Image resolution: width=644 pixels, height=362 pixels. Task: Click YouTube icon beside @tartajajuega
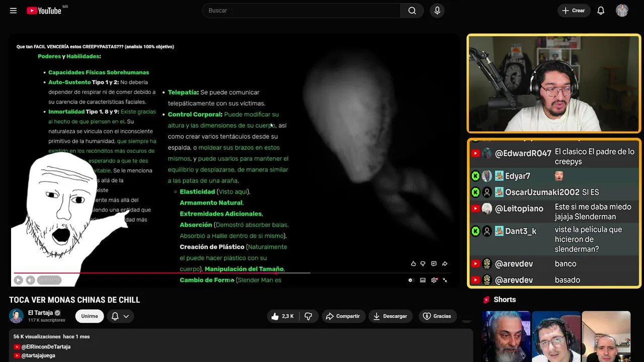click(17, 355)
